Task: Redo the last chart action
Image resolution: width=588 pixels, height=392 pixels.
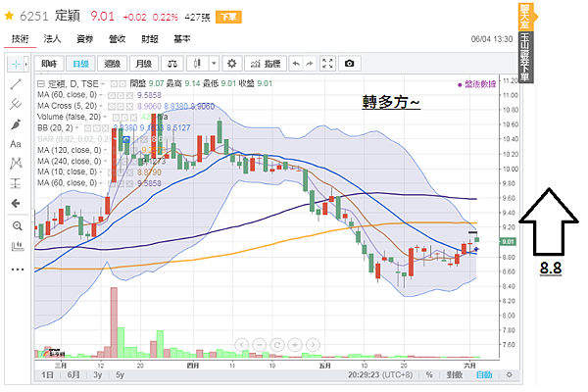Action: (310, 64)
